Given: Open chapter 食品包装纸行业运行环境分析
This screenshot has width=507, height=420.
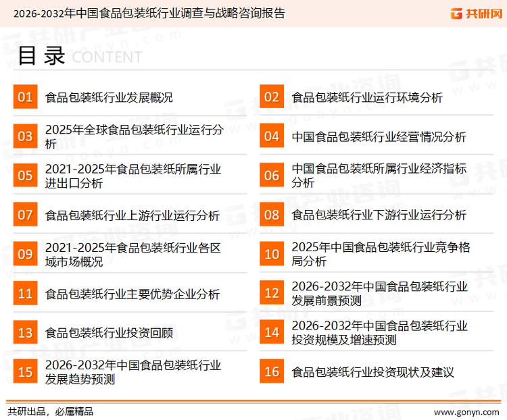Looking at the screenshot, I should (x=367, y=97).
